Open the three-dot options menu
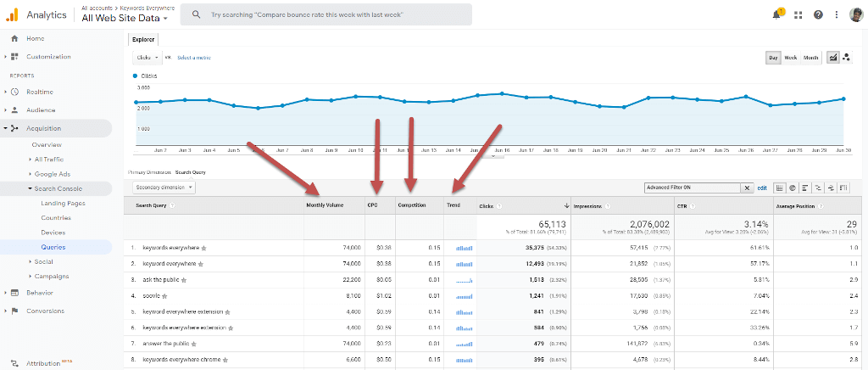This screenshot has width=868, height=370. (x=837, y=14)
